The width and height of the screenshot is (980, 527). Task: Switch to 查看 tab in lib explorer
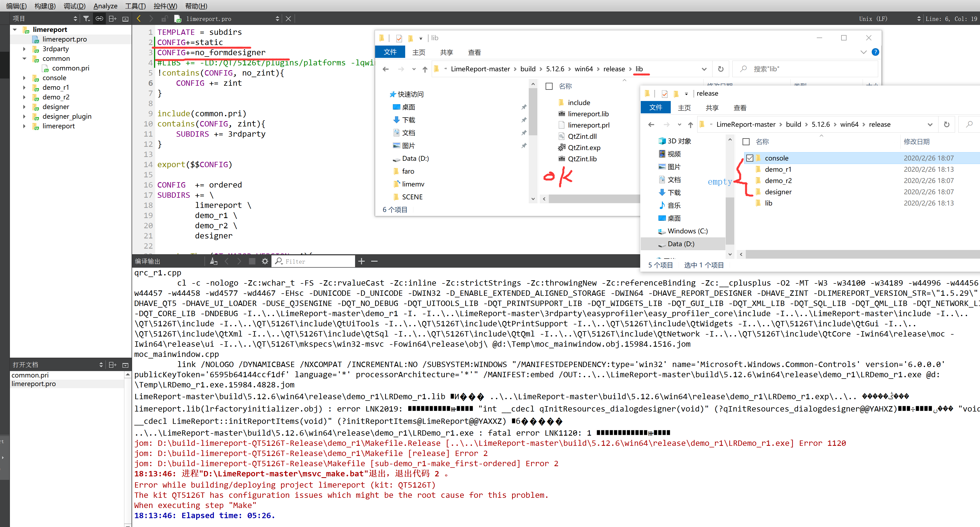(x=474, y=53)
